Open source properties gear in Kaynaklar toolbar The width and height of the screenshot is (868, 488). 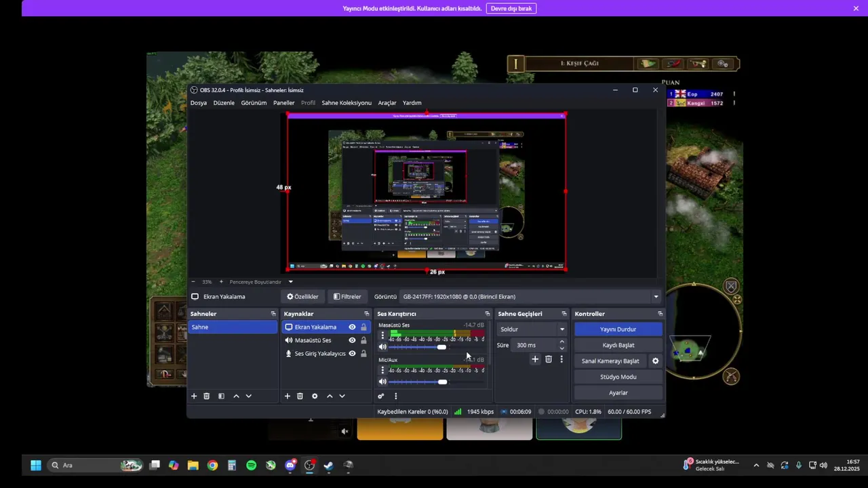point(315,396)
